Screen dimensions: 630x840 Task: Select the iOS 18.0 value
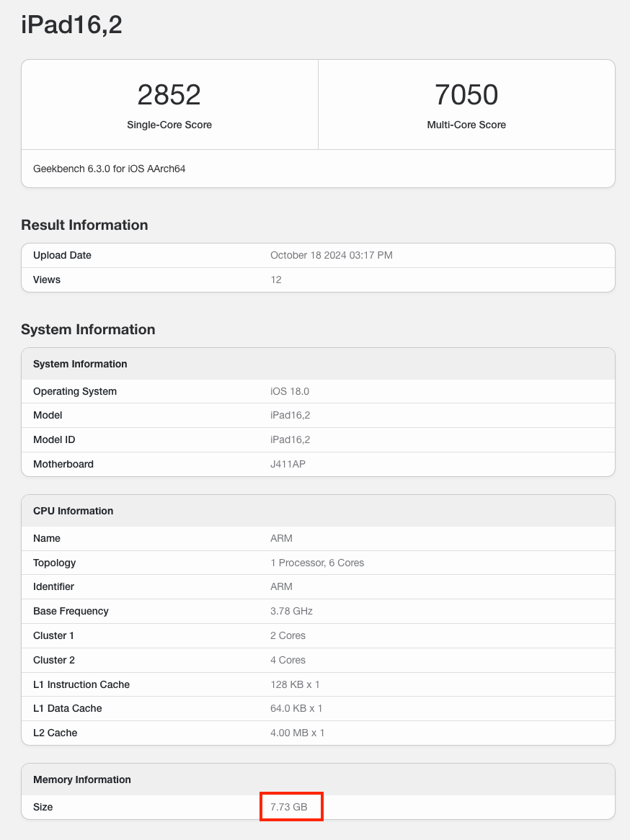pos(290,392)
